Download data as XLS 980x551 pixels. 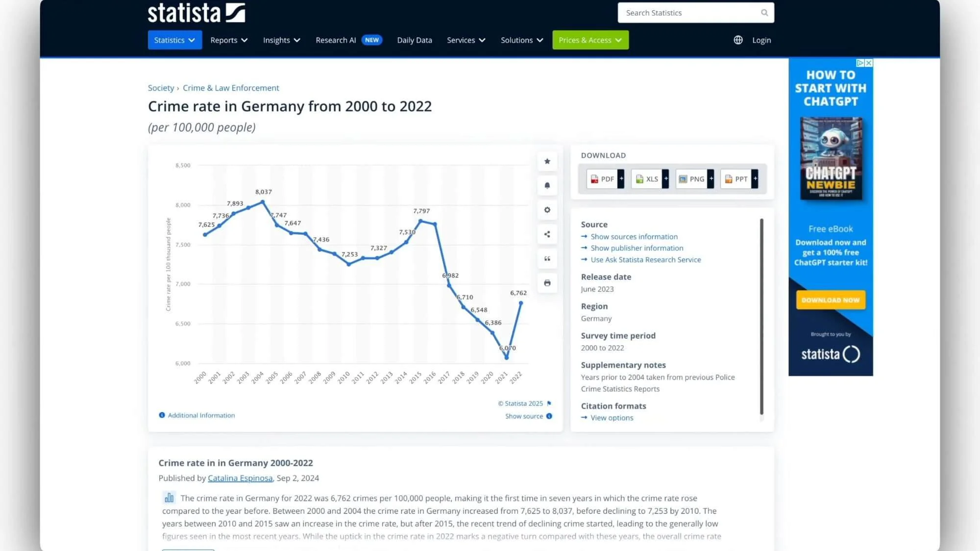647,179
